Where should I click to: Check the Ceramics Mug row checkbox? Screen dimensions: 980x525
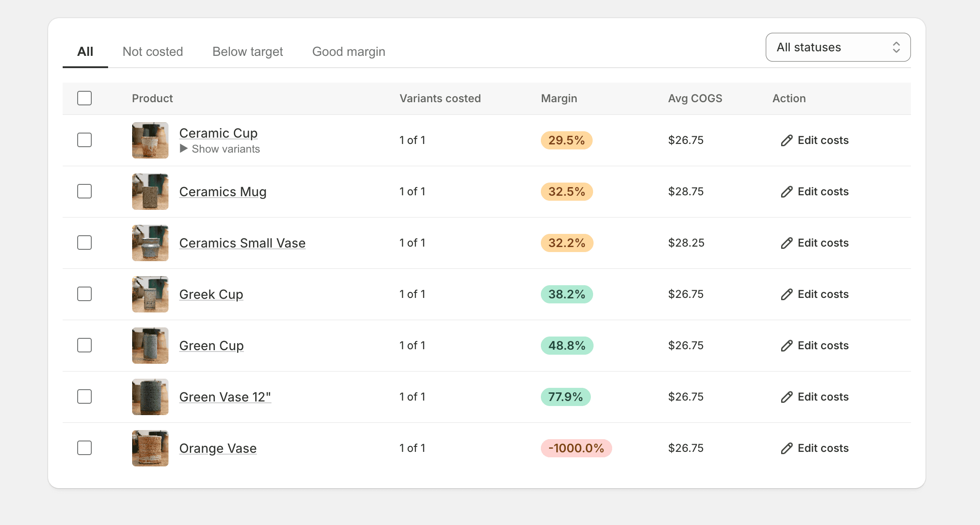click(x=84, y=191)
